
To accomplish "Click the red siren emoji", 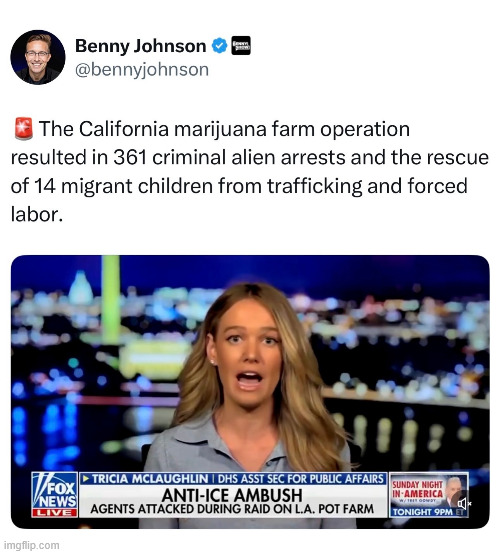I will coord(23,129).
